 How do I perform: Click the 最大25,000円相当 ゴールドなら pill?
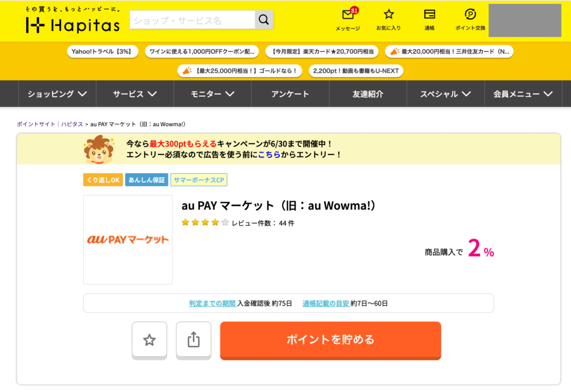[240, 71]
